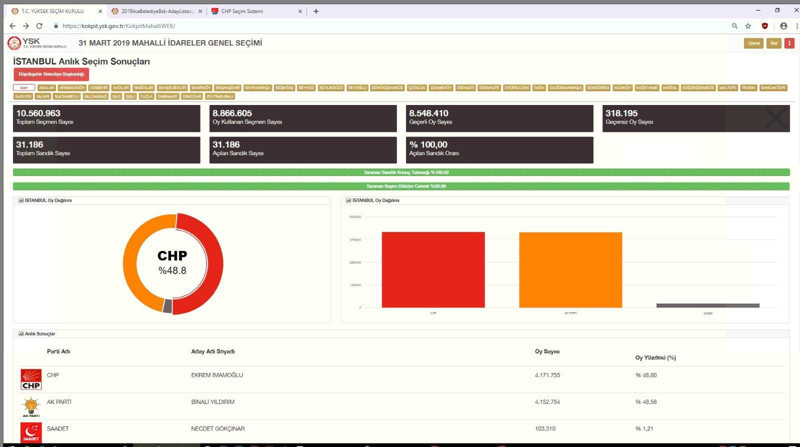This screenshot has width=800, height=447.
Task: Switch to the T.C. Yüksek Seçim Kurulu tab
Action: [x=56, y=11]
